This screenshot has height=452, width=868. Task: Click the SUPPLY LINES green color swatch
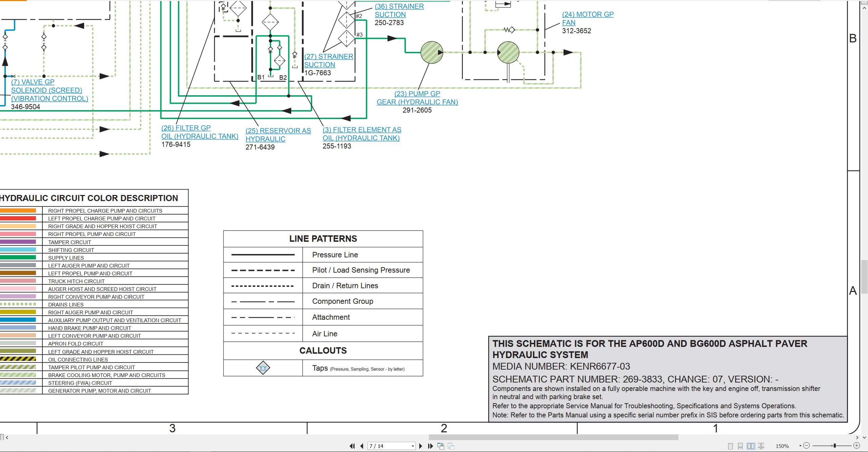pos(18,258)
